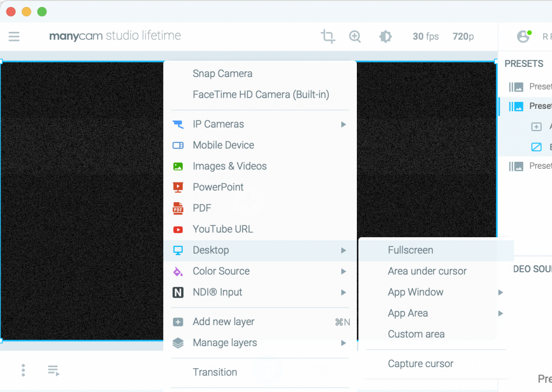Change the 30 fps frame rate setting
This screenshot has width=552, height=392.
click(425, 37)
